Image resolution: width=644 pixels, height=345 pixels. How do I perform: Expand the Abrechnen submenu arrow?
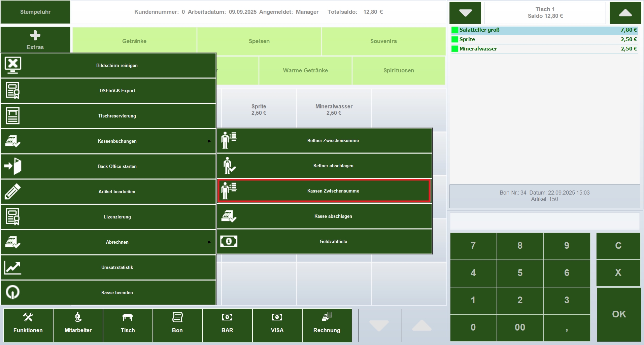[x=209, y=242]
